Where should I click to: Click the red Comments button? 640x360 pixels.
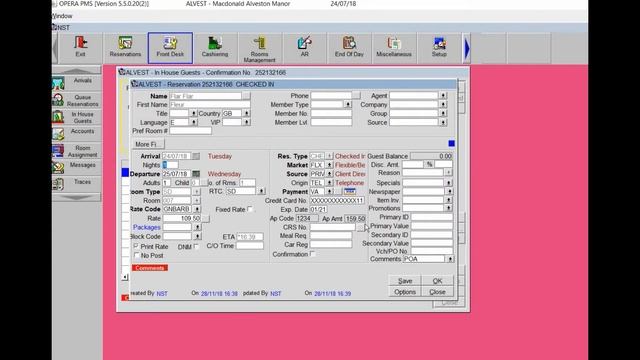pyautogui.click(x=150, y=268)
